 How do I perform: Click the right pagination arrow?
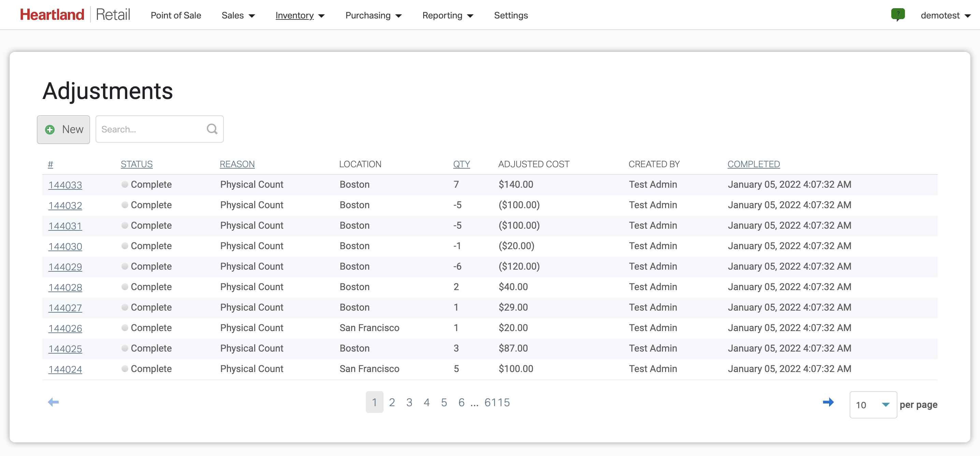[829, 402]
